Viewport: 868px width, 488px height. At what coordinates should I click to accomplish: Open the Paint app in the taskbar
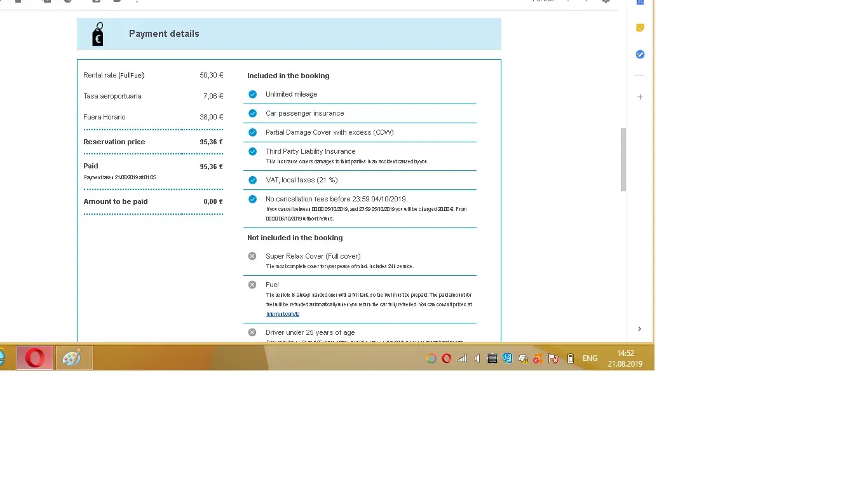(x=72, y=358)
